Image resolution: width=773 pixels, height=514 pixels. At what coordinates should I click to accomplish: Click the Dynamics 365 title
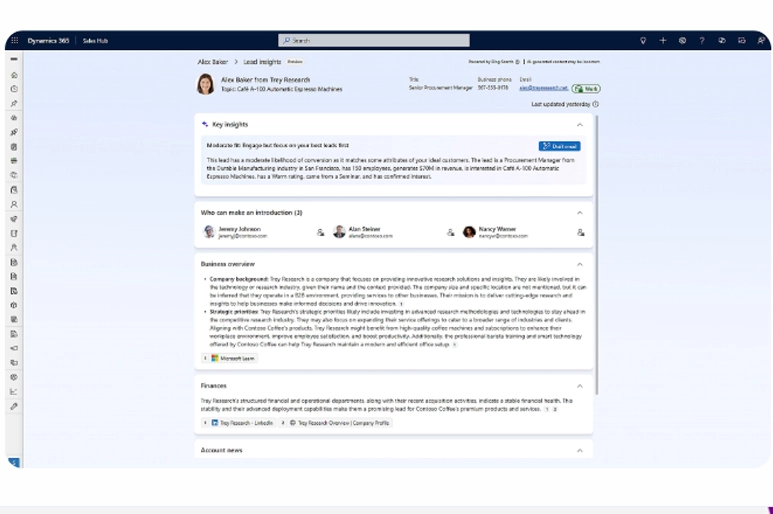tap(48, 40)
